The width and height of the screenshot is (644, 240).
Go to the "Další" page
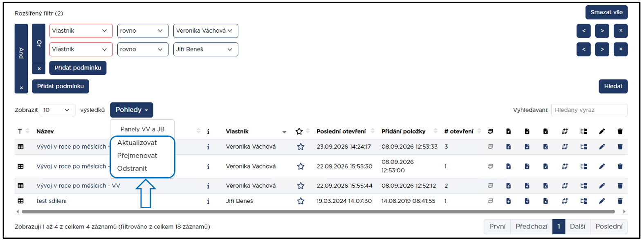577,226
